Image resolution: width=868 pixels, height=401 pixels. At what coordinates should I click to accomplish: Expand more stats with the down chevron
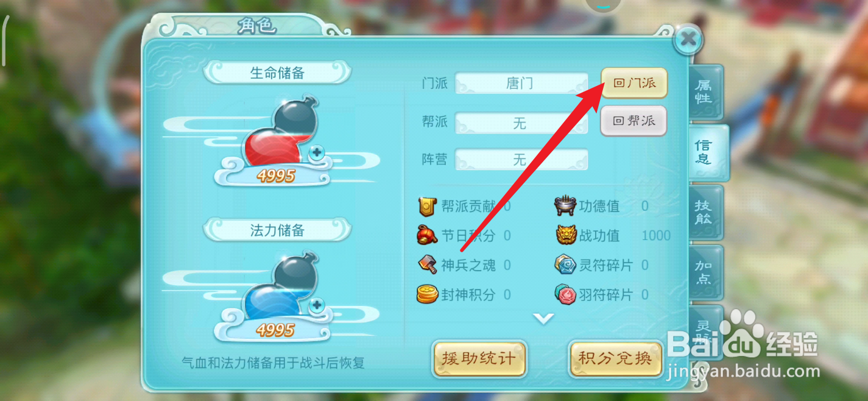pyautogui.click(x=543, y=319)
